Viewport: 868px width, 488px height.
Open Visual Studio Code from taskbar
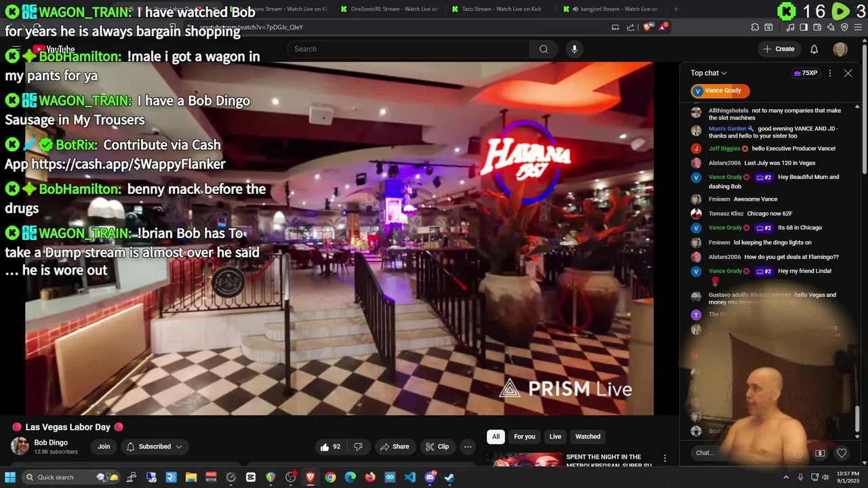click(410, 477)
